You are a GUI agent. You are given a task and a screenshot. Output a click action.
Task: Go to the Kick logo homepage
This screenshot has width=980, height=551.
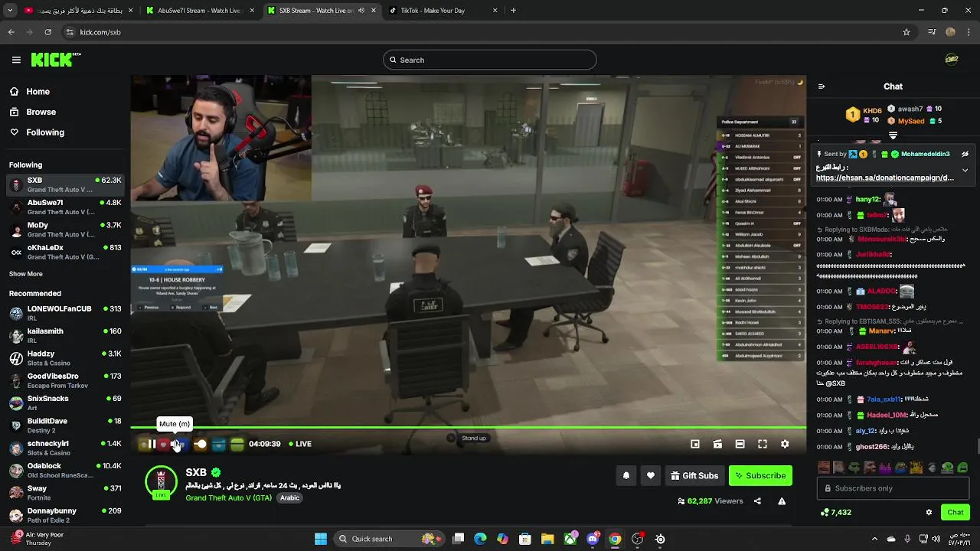(56, 60)
